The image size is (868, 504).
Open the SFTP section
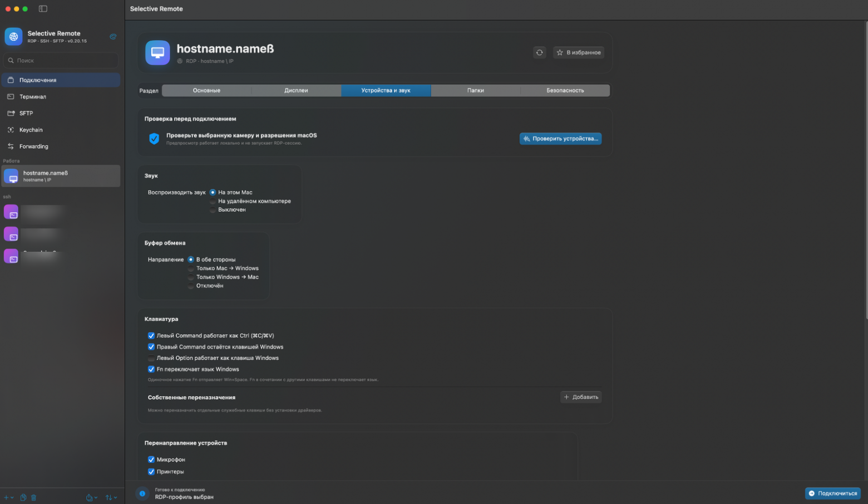click(61, 113)
